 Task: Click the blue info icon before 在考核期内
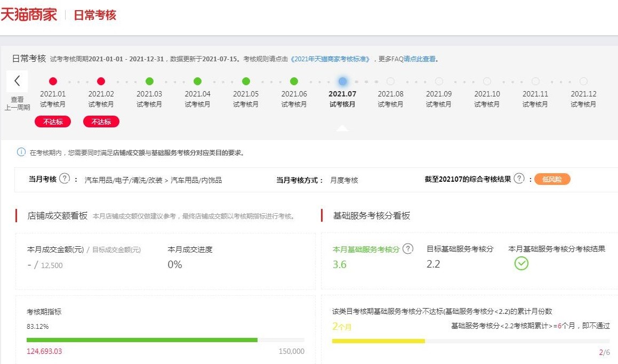pos(21,152)
